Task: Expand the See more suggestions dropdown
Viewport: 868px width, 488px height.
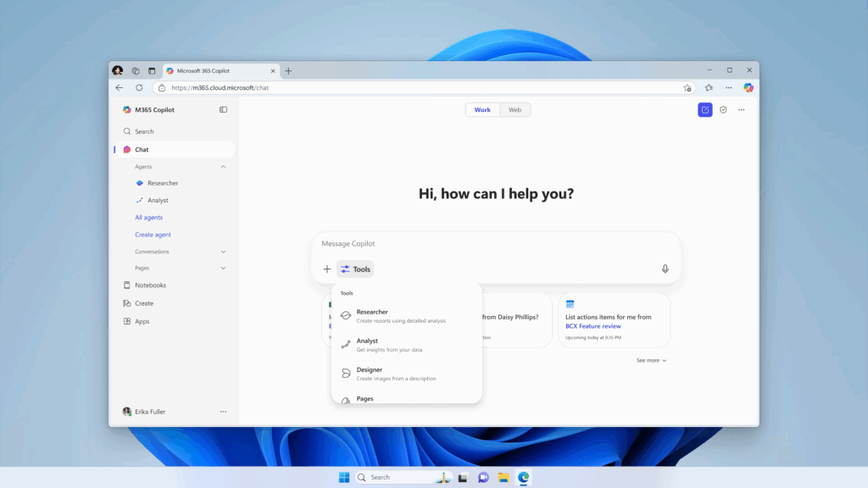Action: (x=651, y=361)
